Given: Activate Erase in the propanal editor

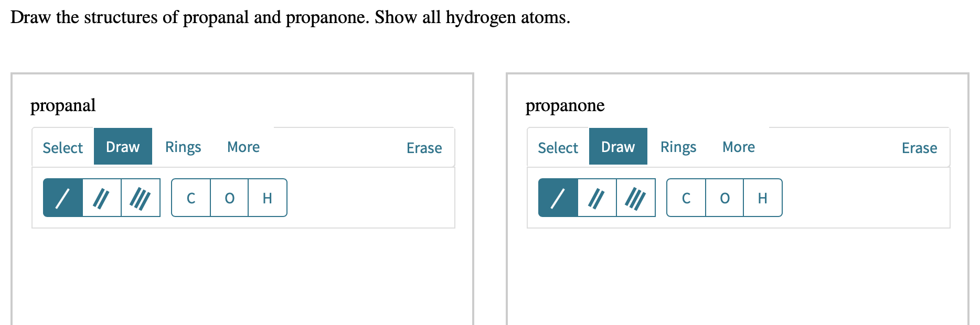Looking at the screenshot, I should [x=423, y=148].
